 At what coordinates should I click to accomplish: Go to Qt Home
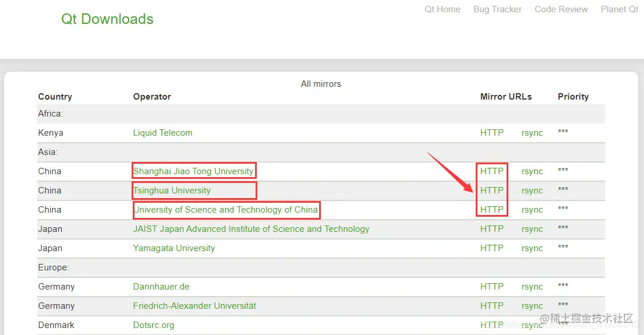(x=443, y=9)
